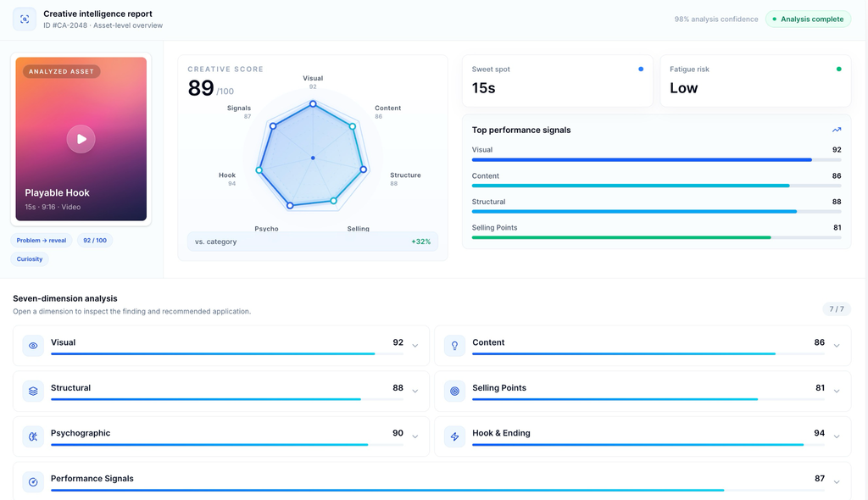
Task: Click the Performance Signals score 87
Action: point(820,479)
